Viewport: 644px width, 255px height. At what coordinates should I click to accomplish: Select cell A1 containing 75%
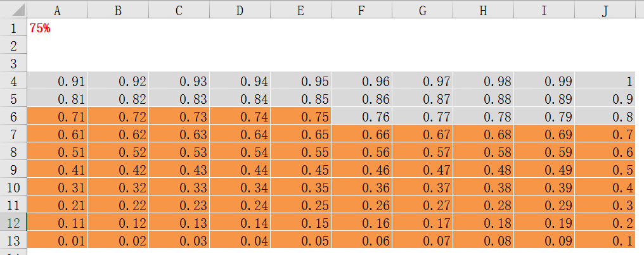(57, 28)
